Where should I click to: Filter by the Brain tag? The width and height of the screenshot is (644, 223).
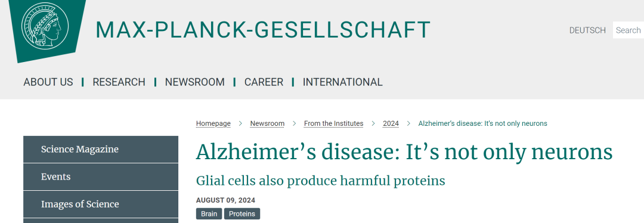(209, 214)
